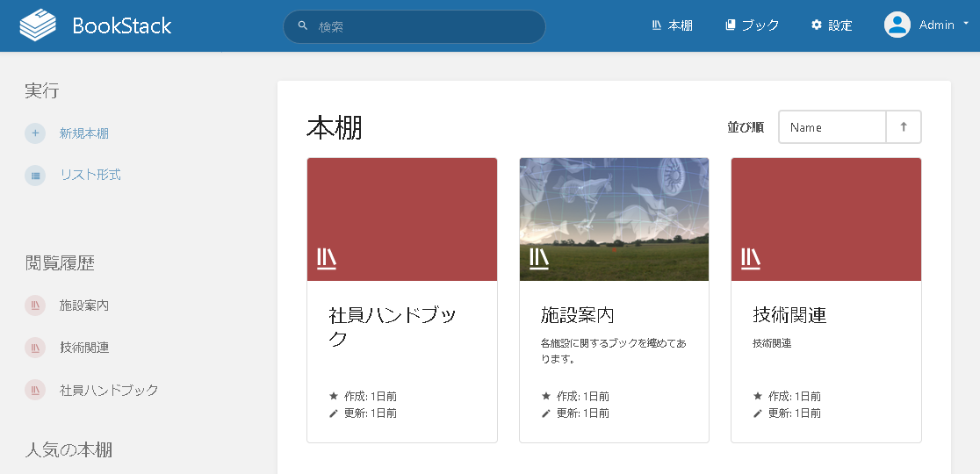
Task: Click the 人気の本棚 sidebar heading
Action: 68,449
